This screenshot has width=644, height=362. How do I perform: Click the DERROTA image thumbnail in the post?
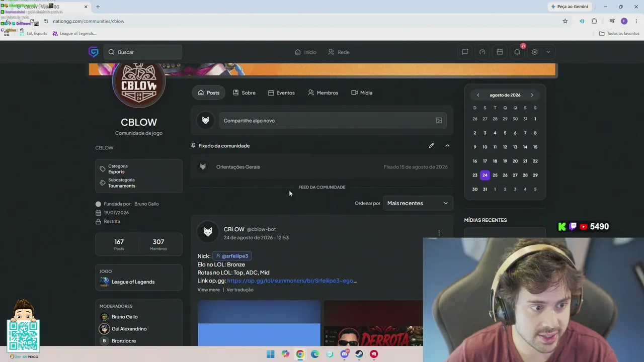[373, 323]
